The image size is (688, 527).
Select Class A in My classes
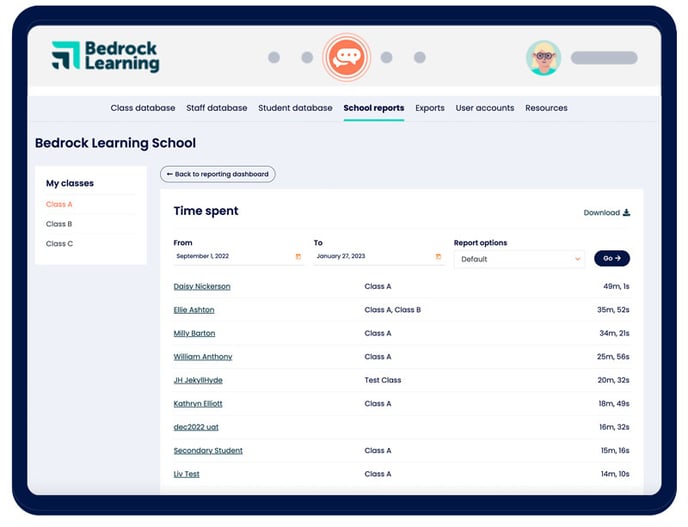coord(59,204)
